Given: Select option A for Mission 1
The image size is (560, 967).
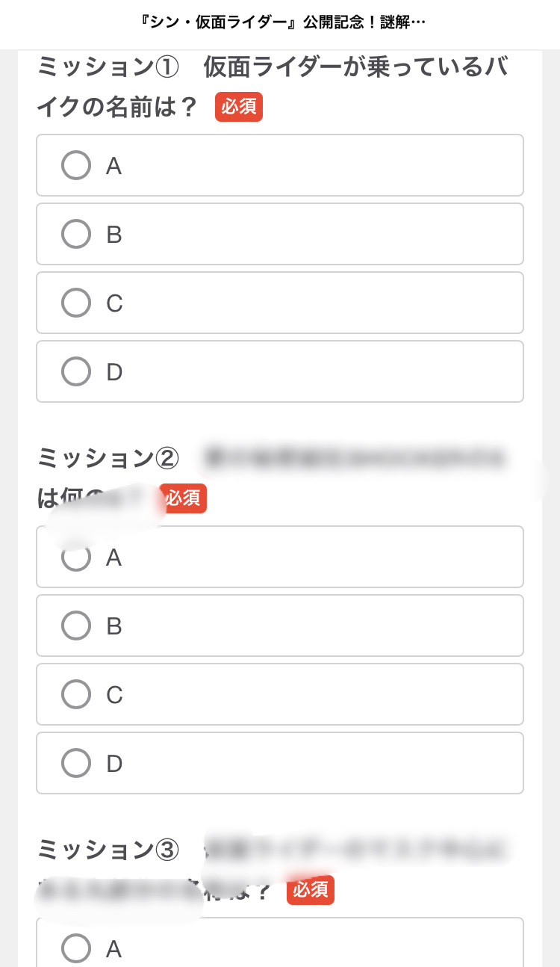Looking at the screenshot, I should 76,165.
